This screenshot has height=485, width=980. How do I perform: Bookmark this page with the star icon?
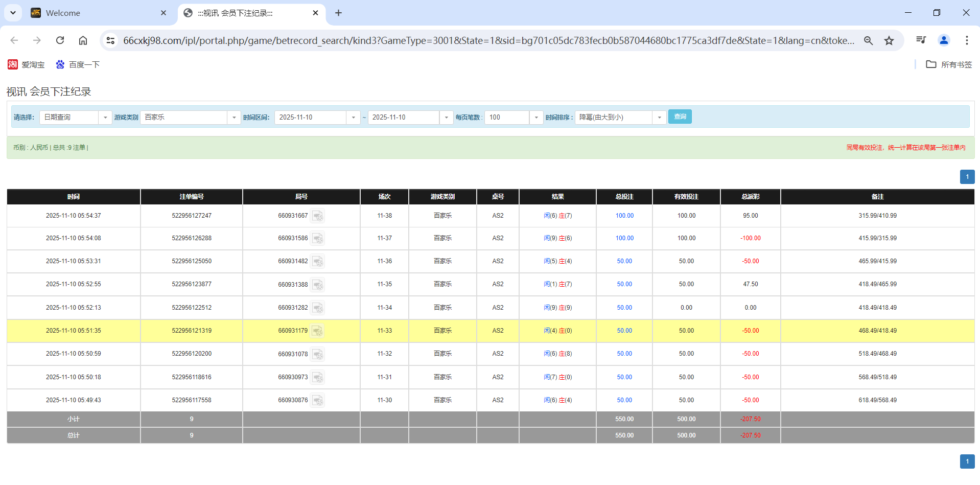point(889,40)
